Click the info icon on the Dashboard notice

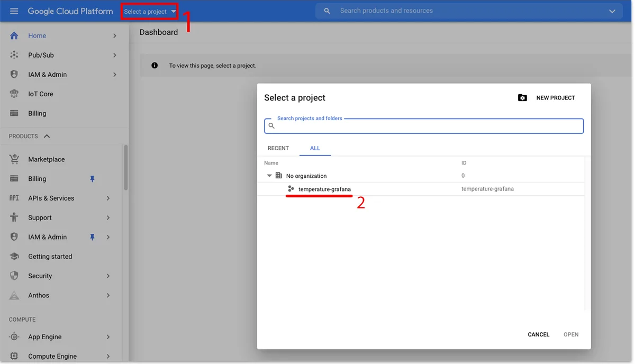point(155,66)
